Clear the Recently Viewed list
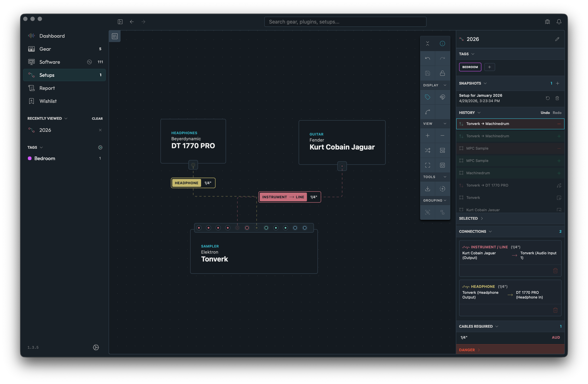 97,119
